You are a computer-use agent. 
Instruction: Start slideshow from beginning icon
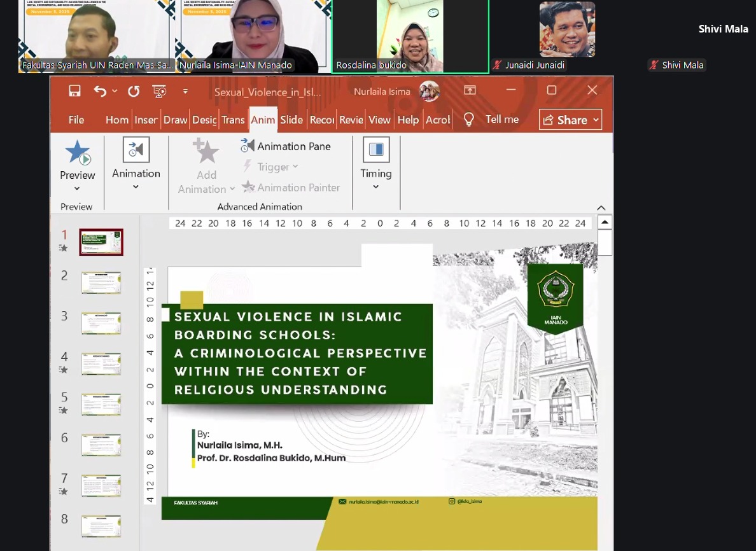[159, 91]
